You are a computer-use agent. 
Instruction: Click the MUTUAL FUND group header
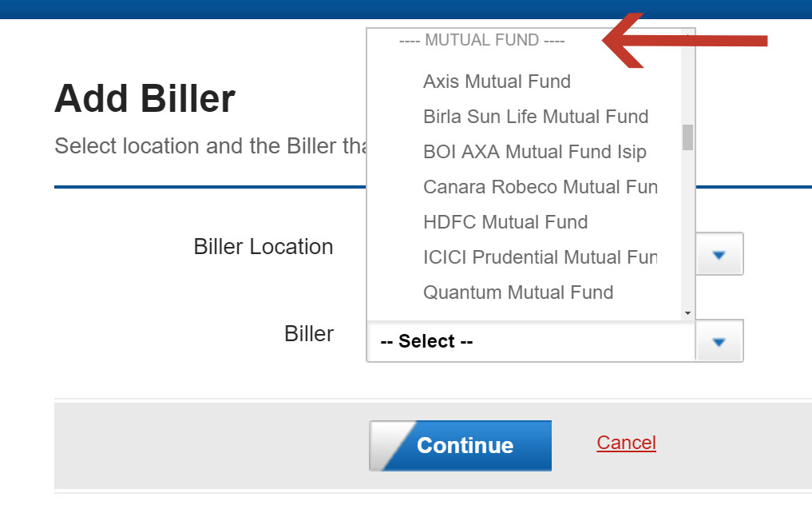tap(481, 41)
